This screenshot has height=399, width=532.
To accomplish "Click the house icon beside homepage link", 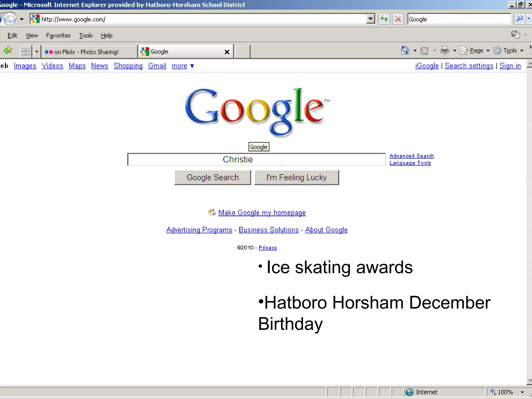I will click(212, 212).
